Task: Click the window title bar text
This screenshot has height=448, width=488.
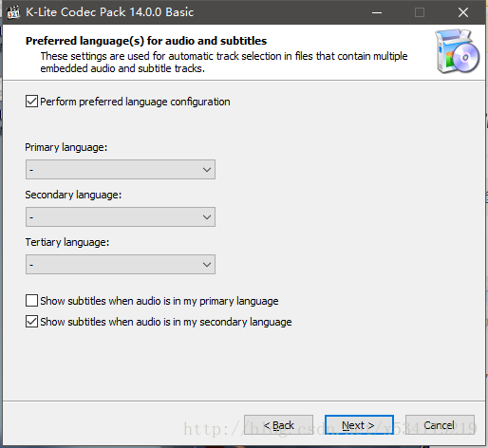Action: [110, 12]
